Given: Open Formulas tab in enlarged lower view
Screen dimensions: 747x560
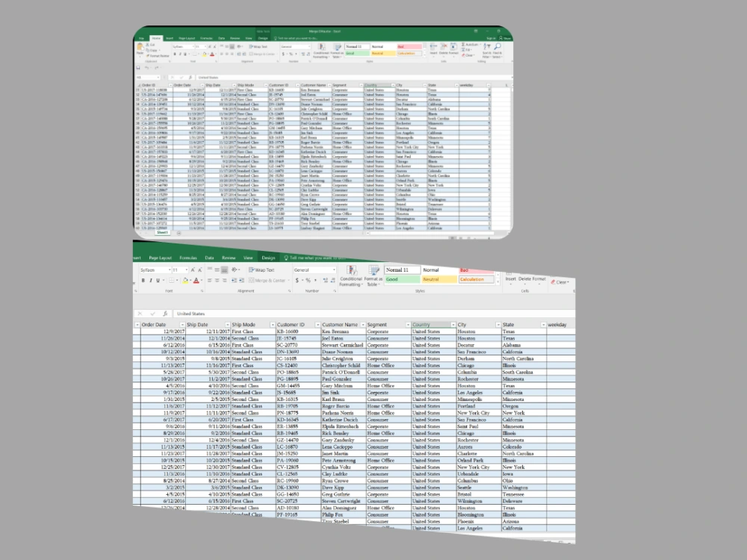Looking at the screenshot, I should tap(187, 258).
